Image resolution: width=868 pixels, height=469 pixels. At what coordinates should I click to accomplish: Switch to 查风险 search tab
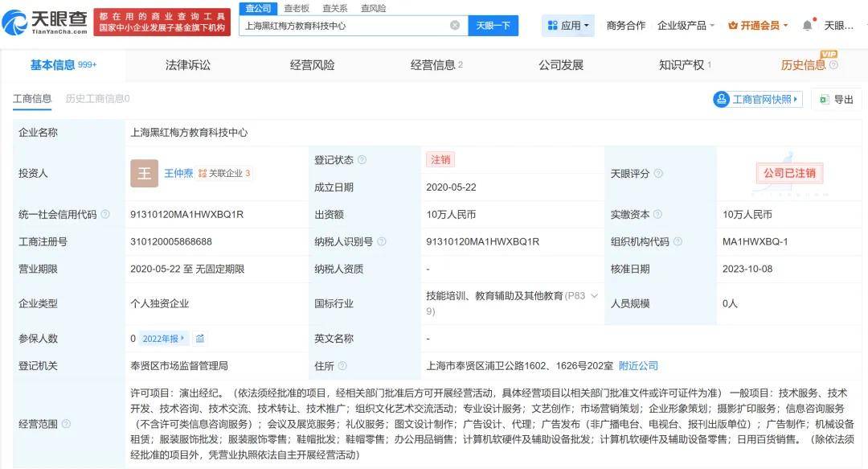click(374, 8)
